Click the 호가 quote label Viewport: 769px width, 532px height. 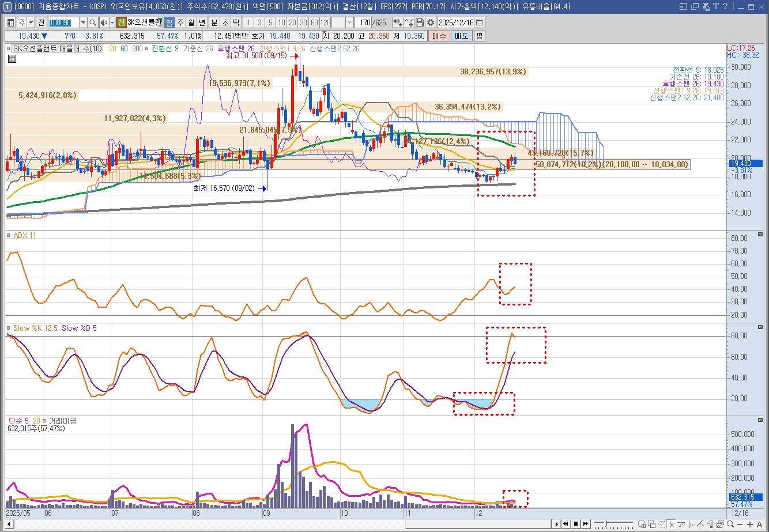259,36
